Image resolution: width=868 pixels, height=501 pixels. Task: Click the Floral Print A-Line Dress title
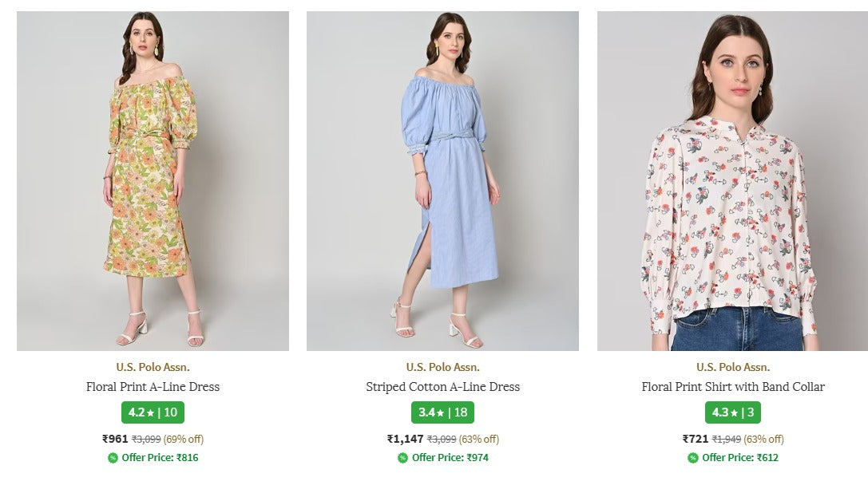pyautogui.click(x=153, y=387)
